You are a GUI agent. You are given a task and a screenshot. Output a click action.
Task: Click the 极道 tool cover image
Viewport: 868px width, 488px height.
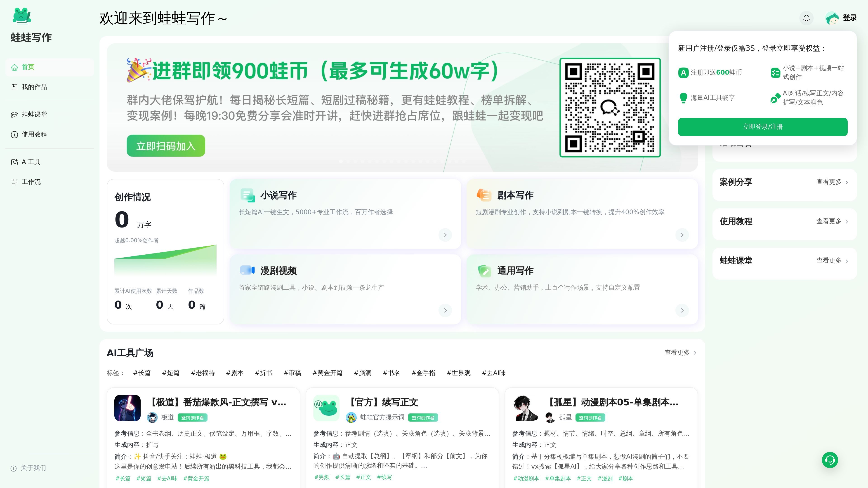[127, 408]
